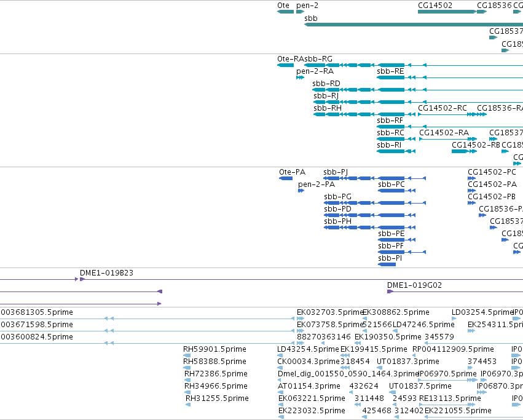Click the CG14502-RC transcript label
Viewport: 523px width, 420px height.
click(x=442, y=108)
